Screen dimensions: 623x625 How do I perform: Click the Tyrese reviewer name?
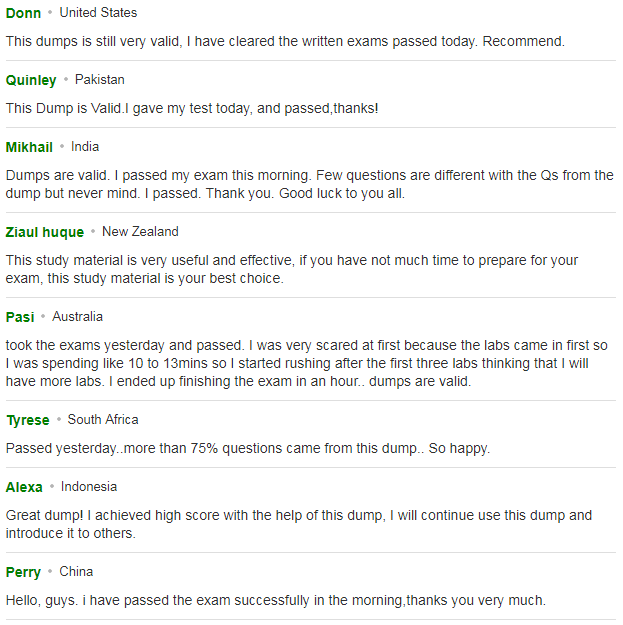[28, 420]
